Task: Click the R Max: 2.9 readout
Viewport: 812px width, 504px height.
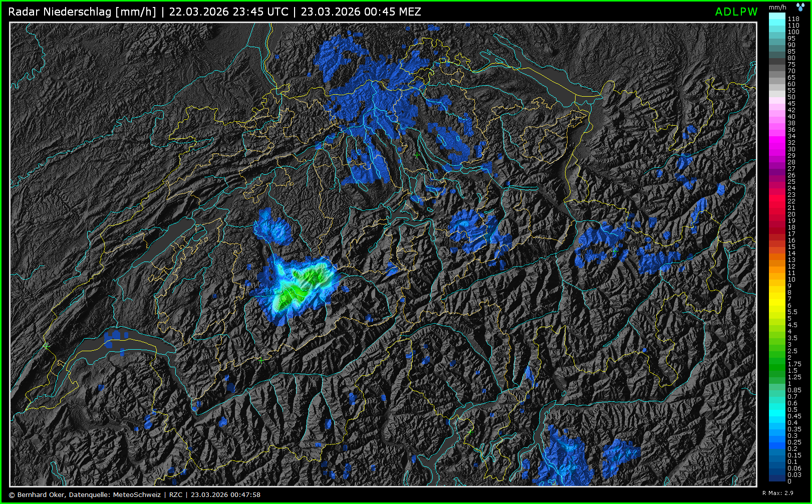Action: point(777,493)
